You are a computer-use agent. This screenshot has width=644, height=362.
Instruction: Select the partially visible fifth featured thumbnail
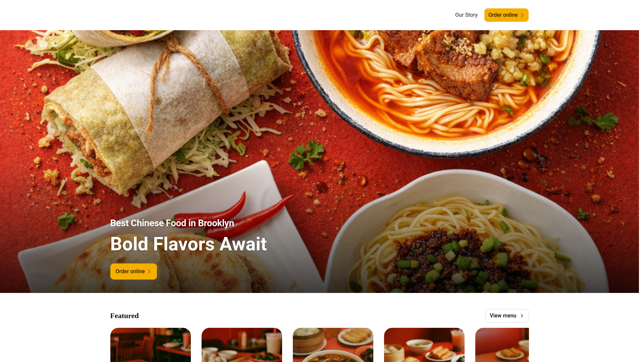tap(502, 345)
